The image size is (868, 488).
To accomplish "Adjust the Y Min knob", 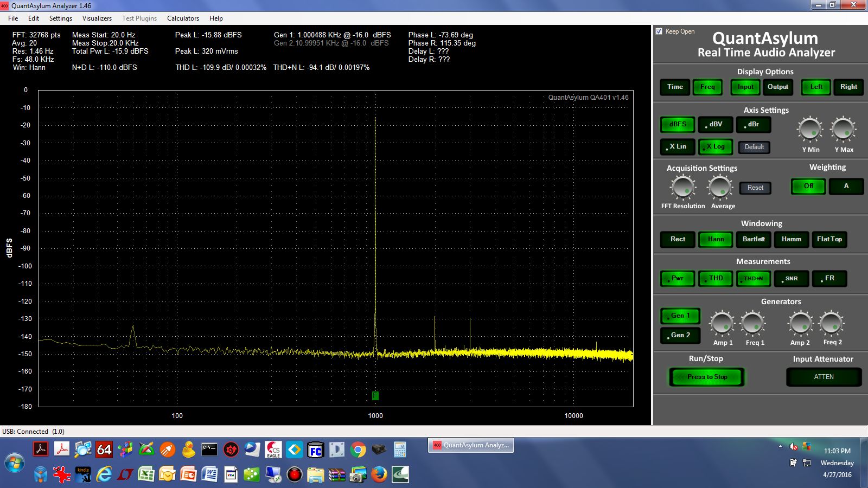I will click(810, 130).
